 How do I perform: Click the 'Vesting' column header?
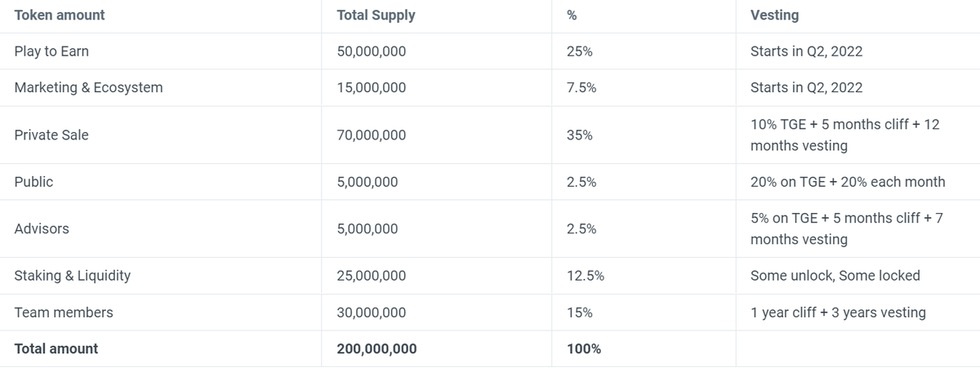(x=774, y=15)
